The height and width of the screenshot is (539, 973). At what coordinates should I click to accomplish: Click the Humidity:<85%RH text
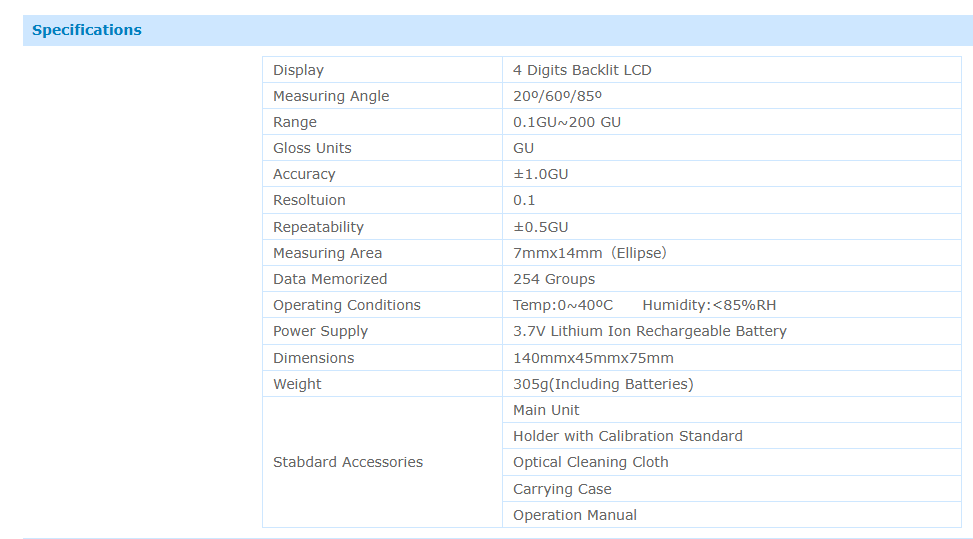pyautogui.click(x=709, y=305)
